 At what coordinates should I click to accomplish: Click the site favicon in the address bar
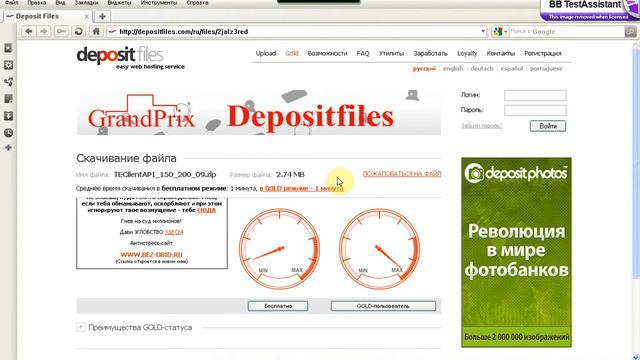(x=113, y=31)
